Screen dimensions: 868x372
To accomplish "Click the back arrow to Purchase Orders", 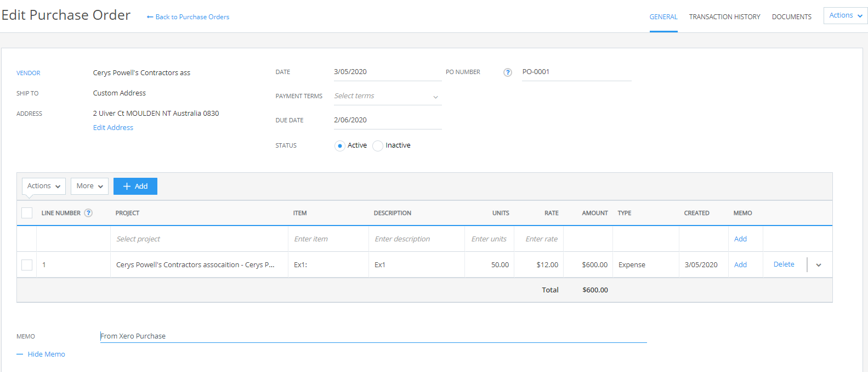I will [150, 17].
